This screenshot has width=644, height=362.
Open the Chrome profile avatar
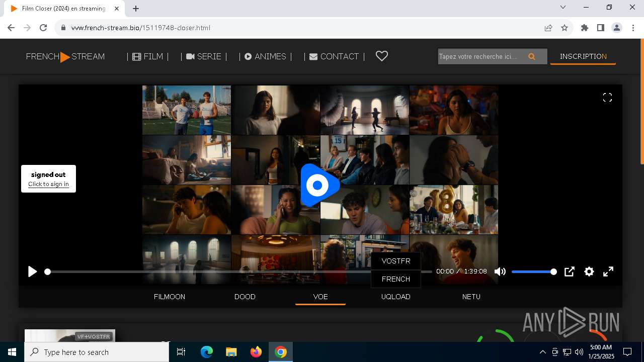(617, 28)
